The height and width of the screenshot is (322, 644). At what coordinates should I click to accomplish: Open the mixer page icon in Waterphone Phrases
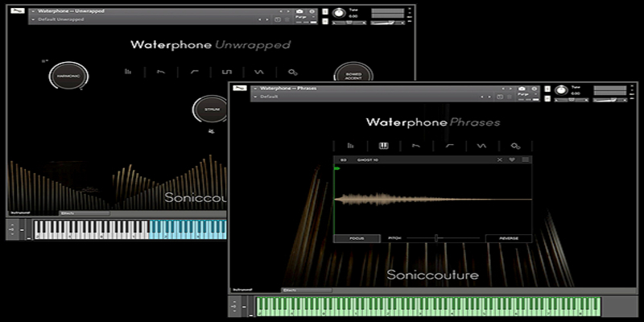coord(351,146)
